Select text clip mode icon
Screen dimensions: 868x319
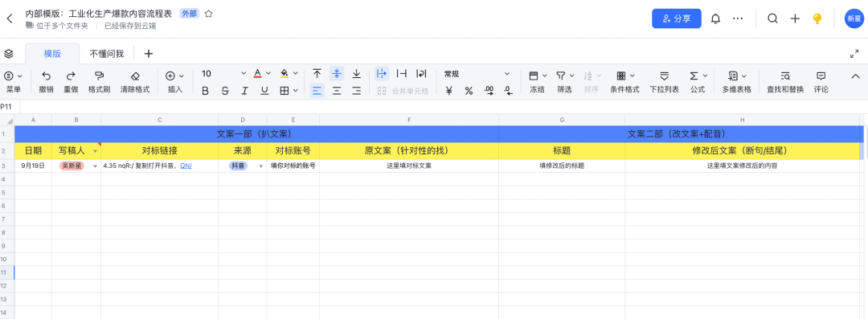point(402,74)
